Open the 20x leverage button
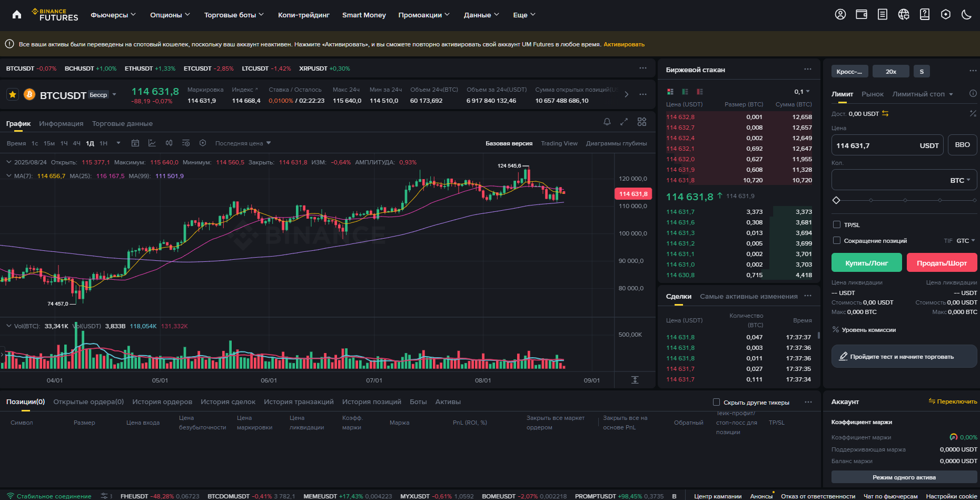The image size is (980, 500). click(x=891, y=71)
